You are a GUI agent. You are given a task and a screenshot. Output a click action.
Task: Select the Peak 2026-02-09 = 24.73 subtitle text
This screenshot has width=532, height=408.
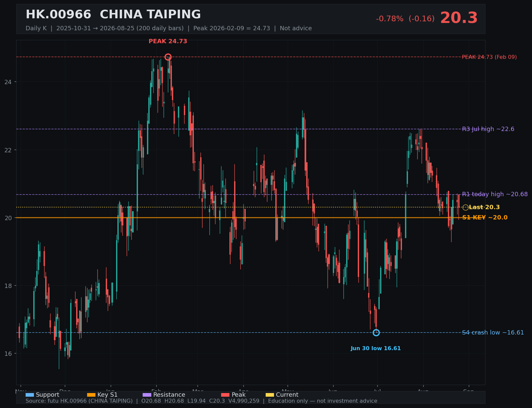click(x=232, y=28)
